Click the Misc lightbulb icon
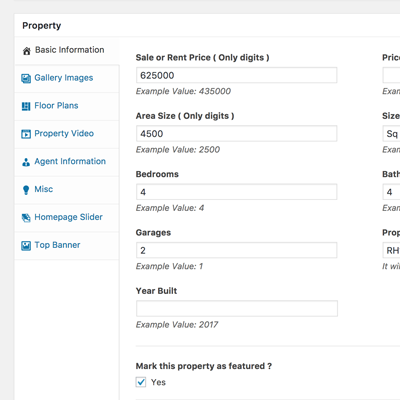Image resolution: width=400 pixels, height=400 pixels. click(26, 190)
